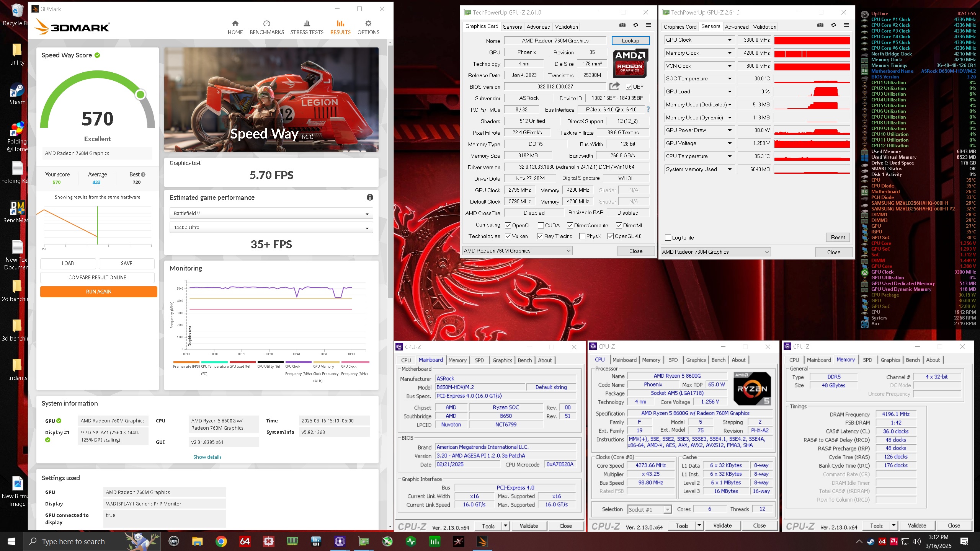
Task: Click the screenshot camera icon in left GPU-Z window
Action: pos(622,25)
